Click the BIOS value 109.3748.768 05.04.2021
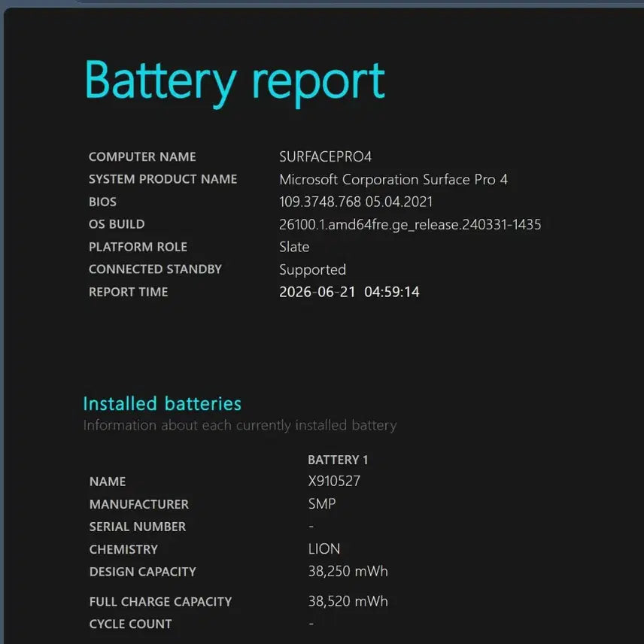 pos(356,202)
